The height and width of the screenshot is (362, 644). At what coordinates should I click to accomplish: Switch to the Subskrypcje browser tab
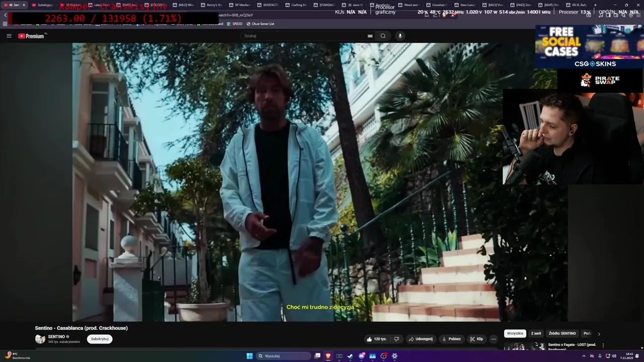click(43, 5)
